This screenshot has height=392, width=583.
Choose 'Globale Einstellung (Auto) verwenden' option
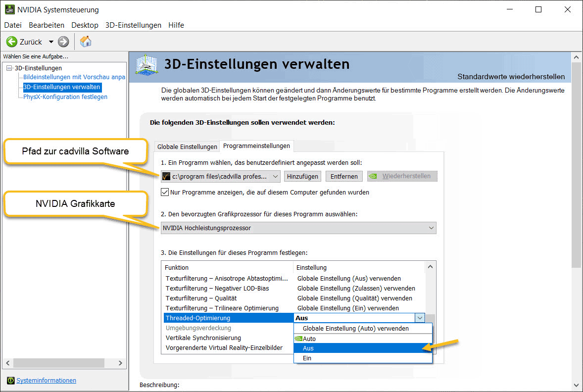(x=355, y=328)
